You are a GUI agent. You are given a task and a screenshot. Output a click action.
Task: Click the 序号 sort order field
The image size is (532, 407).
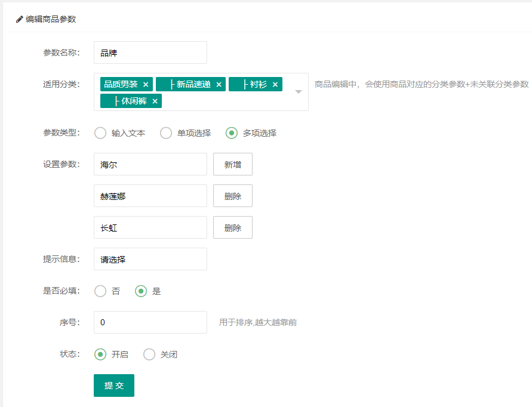click(x=150, y=323)
